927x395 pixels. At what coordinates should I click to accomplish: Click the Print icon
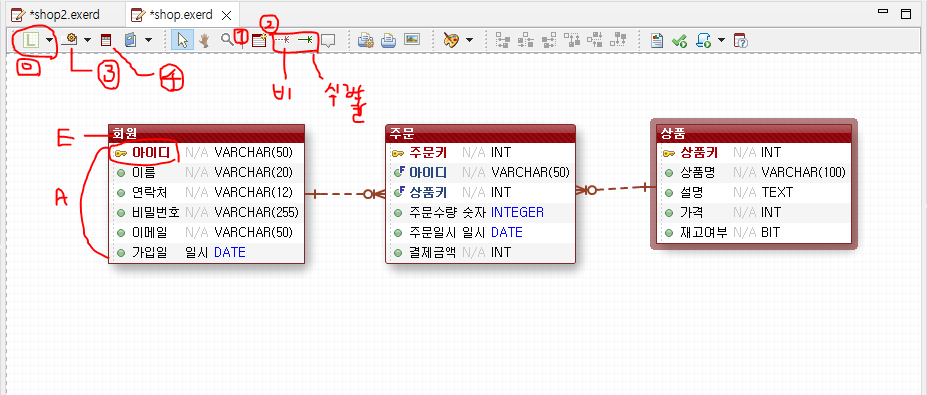click(x=388, y=40)
